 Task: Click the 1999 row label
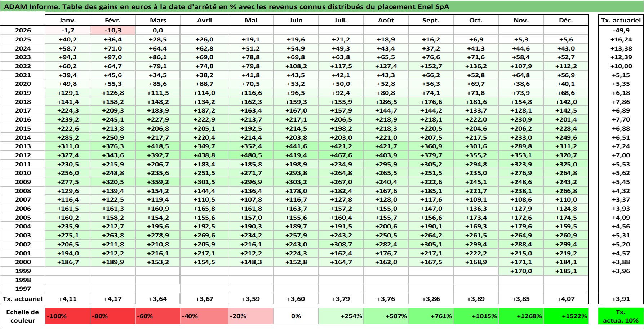[23, 271]
